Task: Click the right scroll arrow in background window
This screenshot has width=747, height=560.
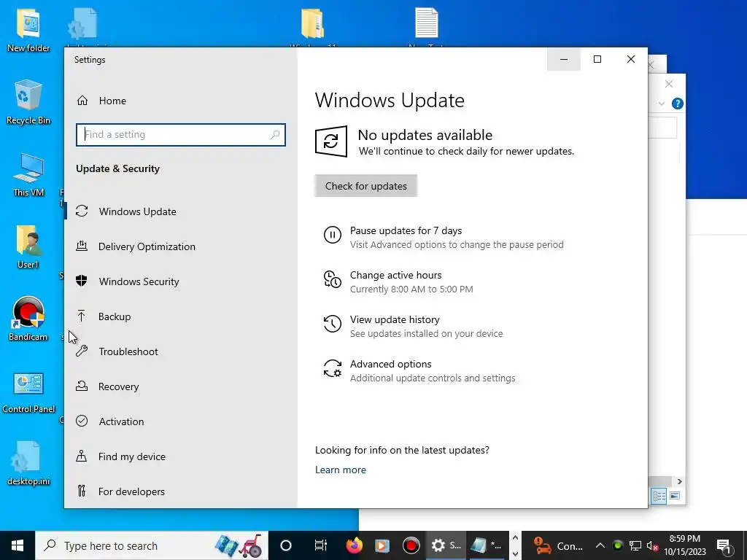Action: [x=679, y=481]
